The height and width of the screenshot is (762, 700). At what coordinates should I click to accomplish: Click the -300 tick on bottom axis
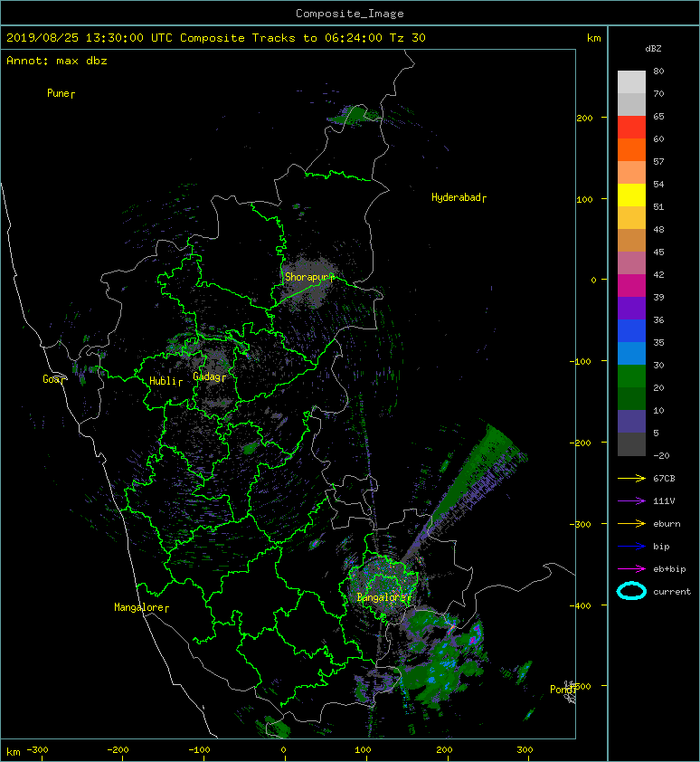(37, 750)
